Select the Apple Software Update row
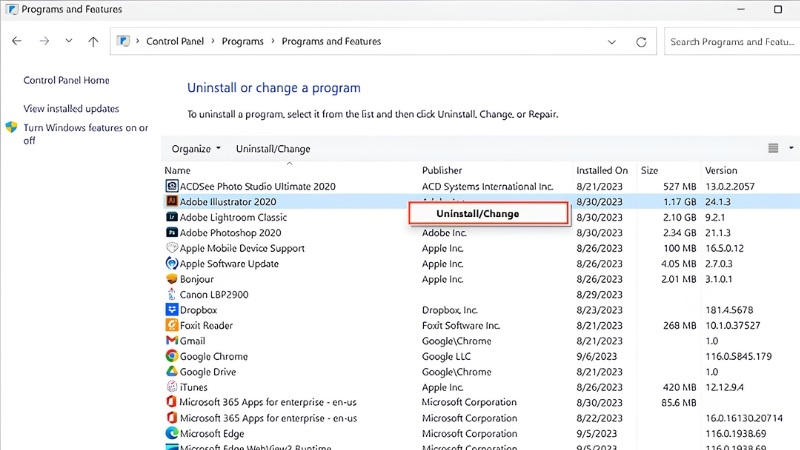 pyautogui.click(x=481, y=263)
